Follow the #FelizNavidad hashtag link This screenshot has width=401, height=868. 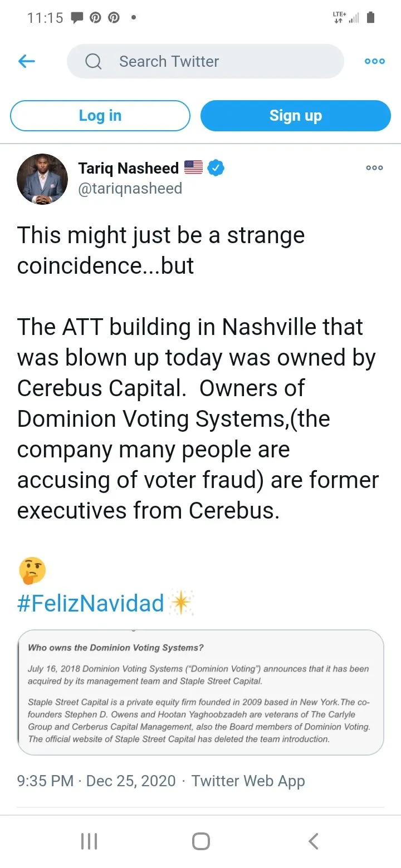[90, 604]
